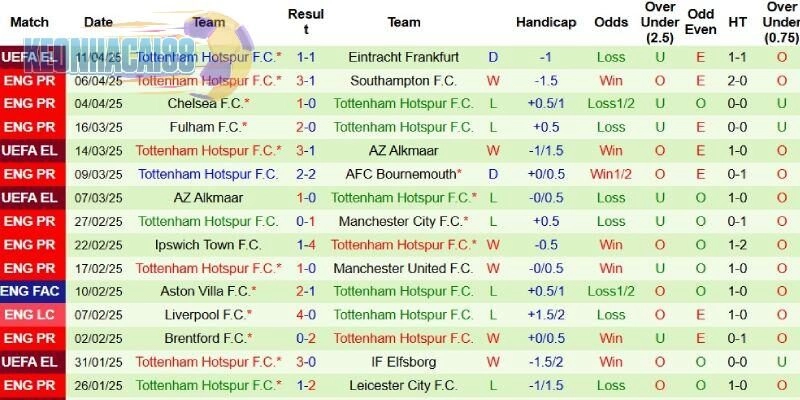Select the Liverpool F.C. team link
Viewport: 800px width, 400px height.
[x=208, y=314]
